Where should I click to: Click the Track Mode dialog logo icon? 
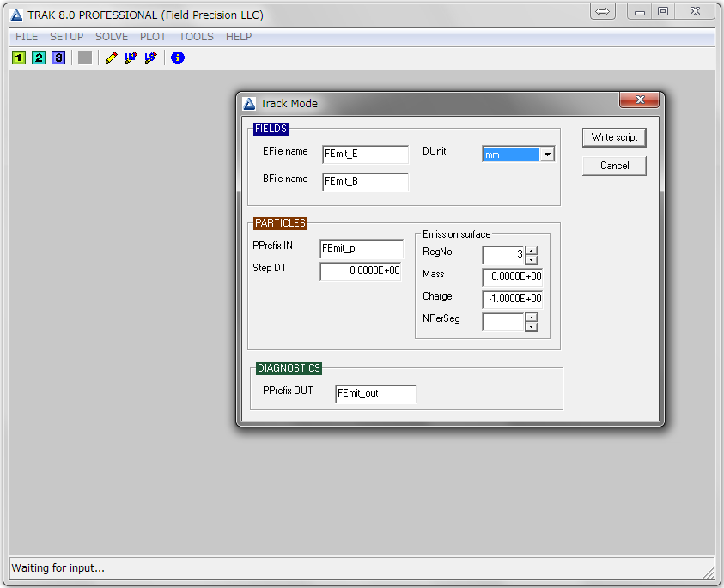tap(249, 103)
